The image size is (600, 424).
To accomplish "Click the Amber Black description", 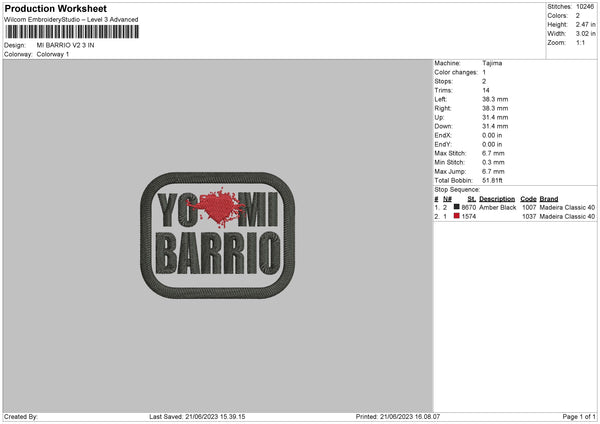I will click(x=497, y=207).
